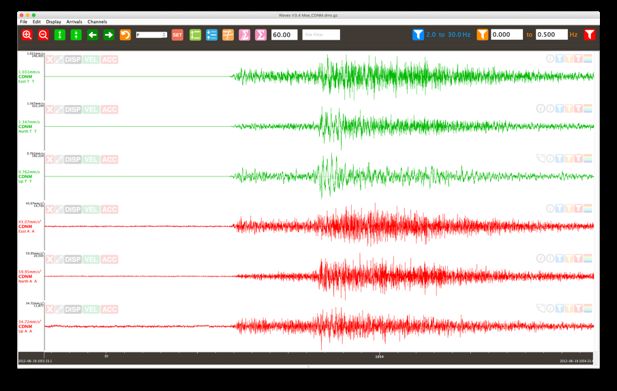Click the orange undo arrow icon
The image size is (617, 391).
pos(125,35)
